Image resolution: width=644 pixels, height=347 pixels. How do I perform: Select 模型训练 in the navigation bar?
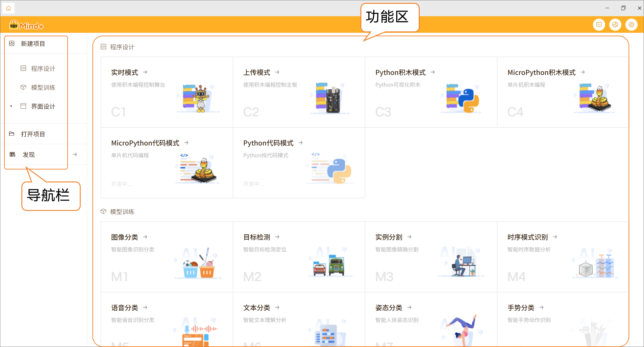tap(43, 87)
